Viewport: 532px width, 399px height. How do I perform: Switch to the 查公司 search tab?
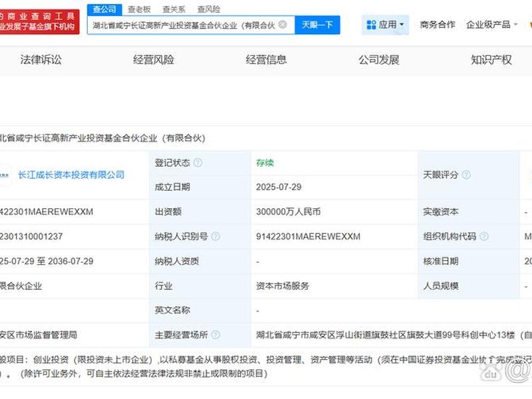point(104,9)
